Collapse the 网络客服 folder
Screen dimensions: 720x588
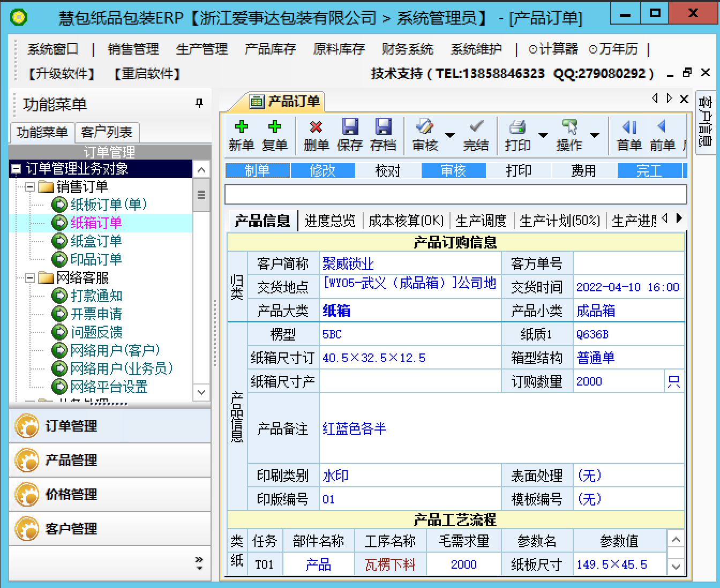[30, 278]
